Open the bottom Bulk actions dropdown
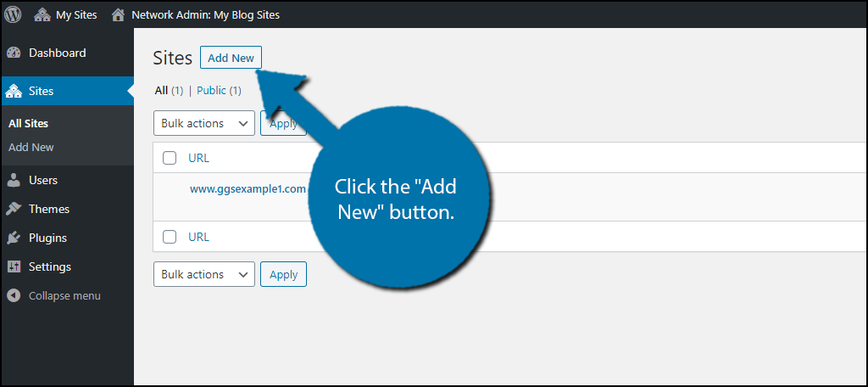 coord(204,274)
